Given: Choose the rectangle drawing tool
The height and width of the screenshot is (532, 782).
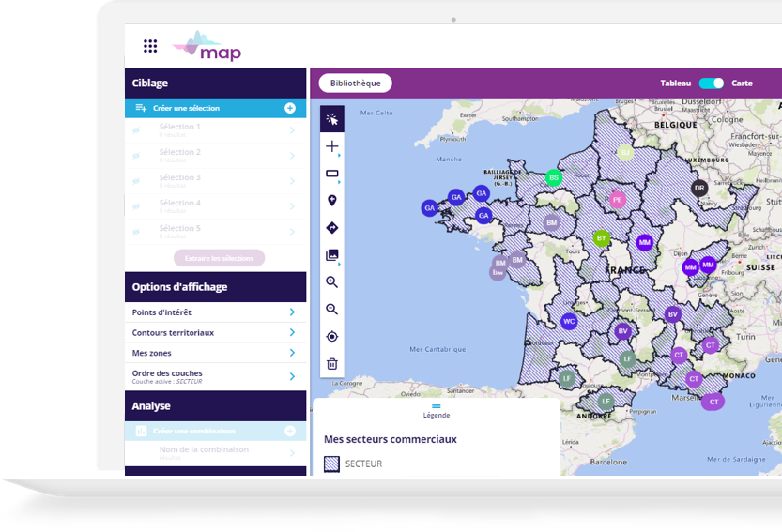Looking at the screenshot, I should click(331, 174).
